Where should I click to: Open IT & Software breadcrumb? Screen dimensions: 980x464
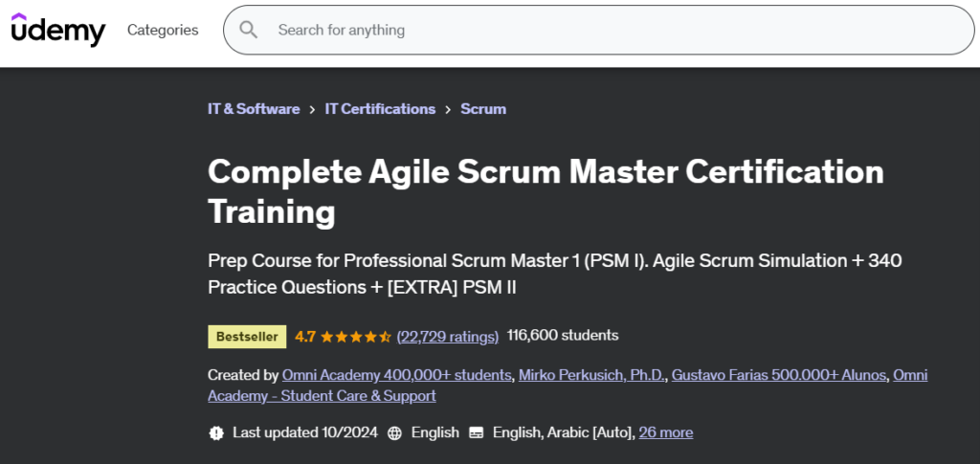[x=254, y=109]
